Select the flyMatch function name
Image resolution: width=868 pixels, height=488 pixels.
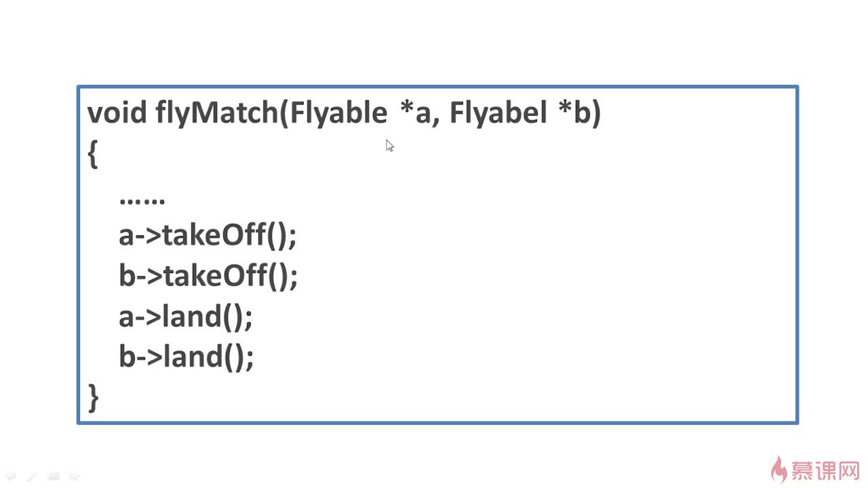coord(216,114)
